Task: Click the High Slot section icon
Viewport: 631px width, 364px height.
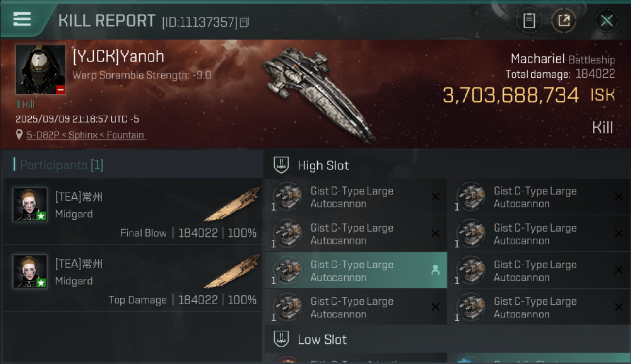Action: 282,165
